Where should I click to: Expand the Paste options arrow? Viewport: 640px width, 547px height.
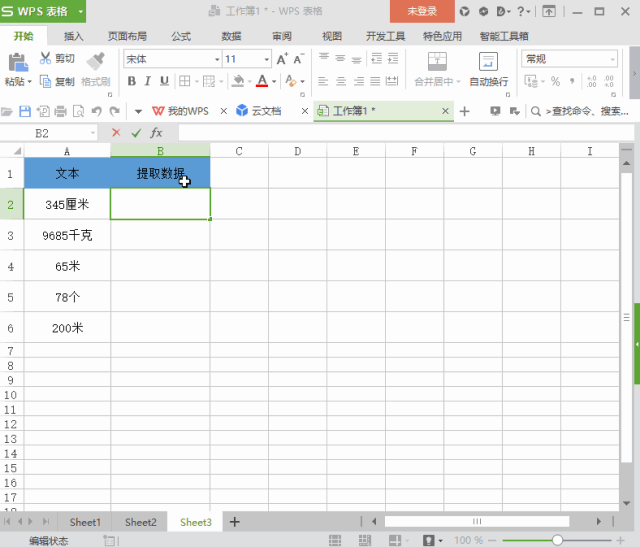point(29,82)
